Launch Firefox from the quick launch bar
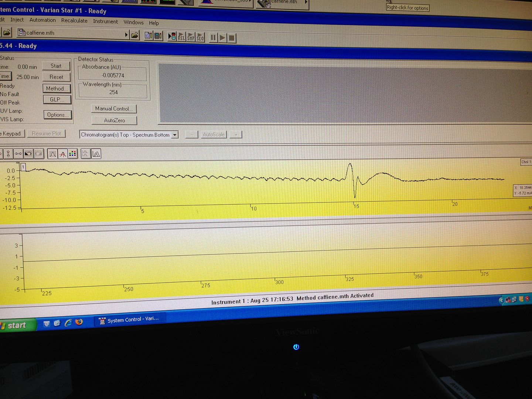The width and height of the screenshot is (532, 399). click(79, 322)
